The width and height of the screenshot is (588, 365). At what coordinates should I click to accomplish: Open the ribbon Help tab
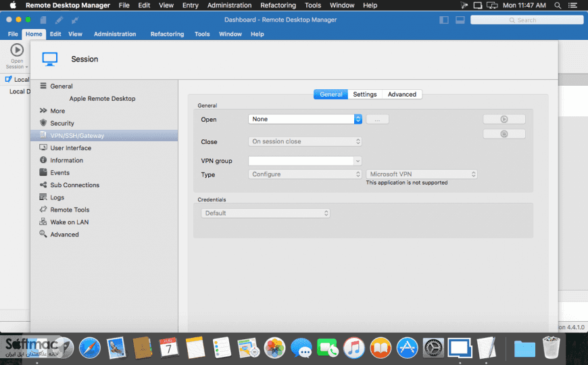click(x=258, y=34)
